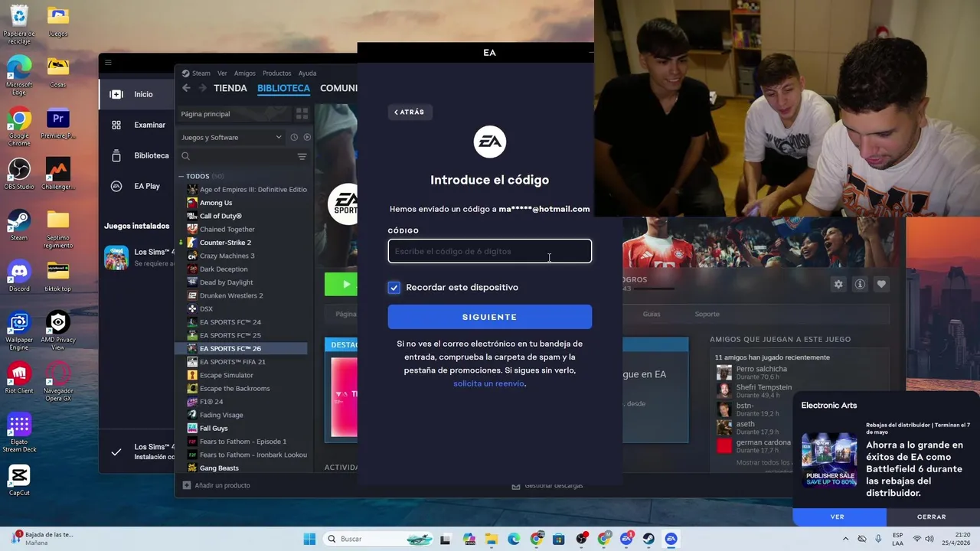Switch to the BIBLIOTECA tab in Steam
The height and width of the screenshot is (551, 980).
(x=283, y=88)
